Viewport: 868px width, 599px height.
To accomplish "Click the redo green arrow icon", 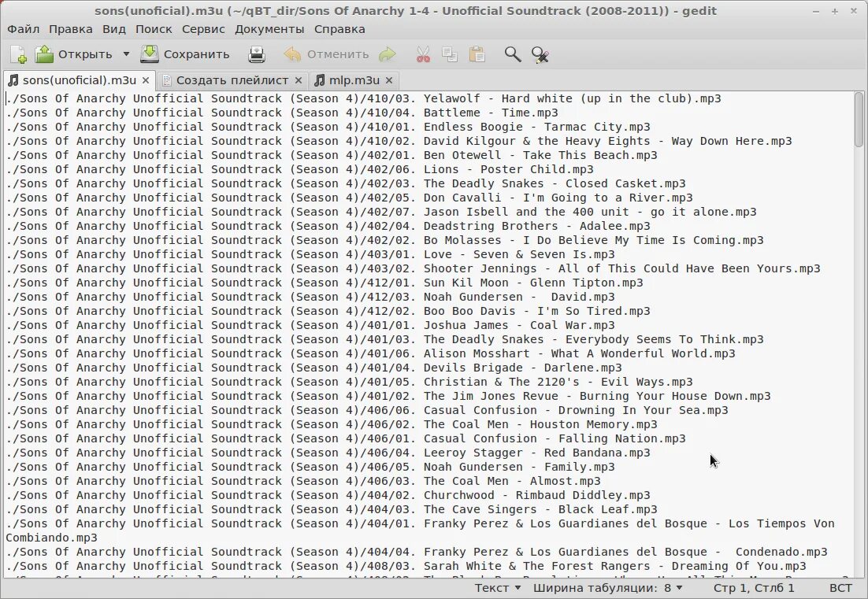I will click(x=388, y=54).
